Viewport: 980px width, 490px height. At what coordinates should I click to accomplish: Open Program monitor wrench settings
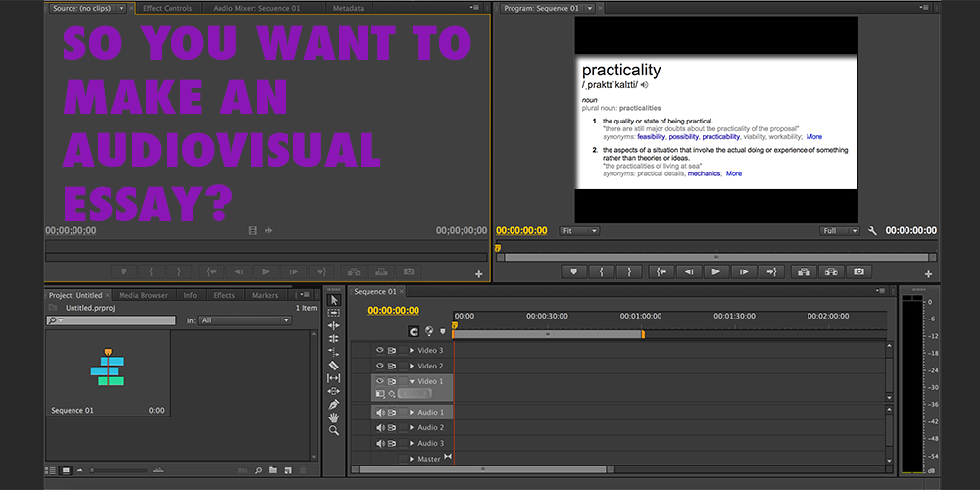[872, 231]
